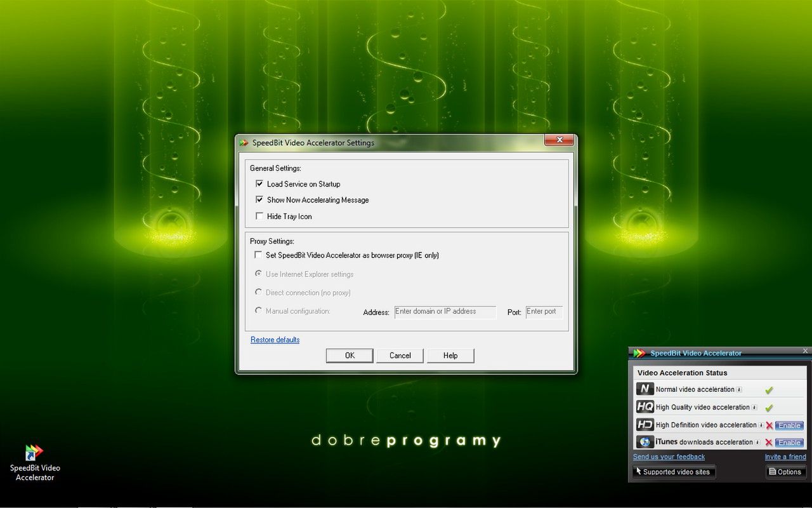Uncheck Load Service on Startup

click(x=259, y=184)
